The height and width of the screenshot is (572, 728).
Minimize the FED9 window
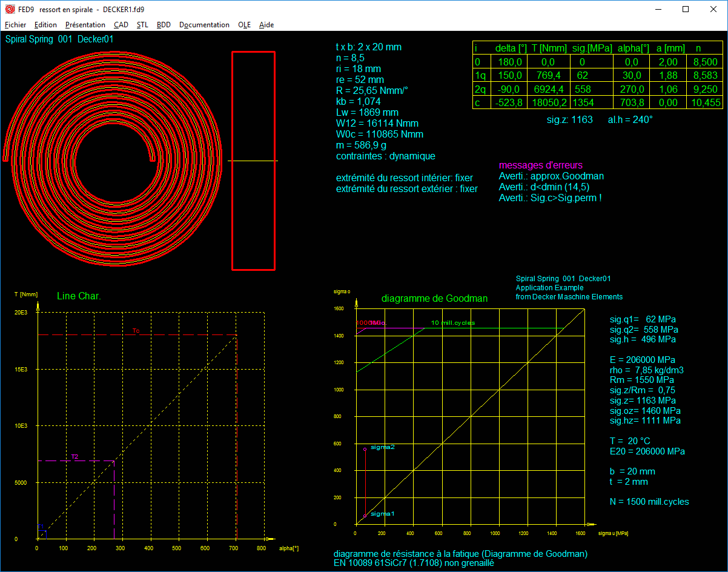click(x=658, y=10)
